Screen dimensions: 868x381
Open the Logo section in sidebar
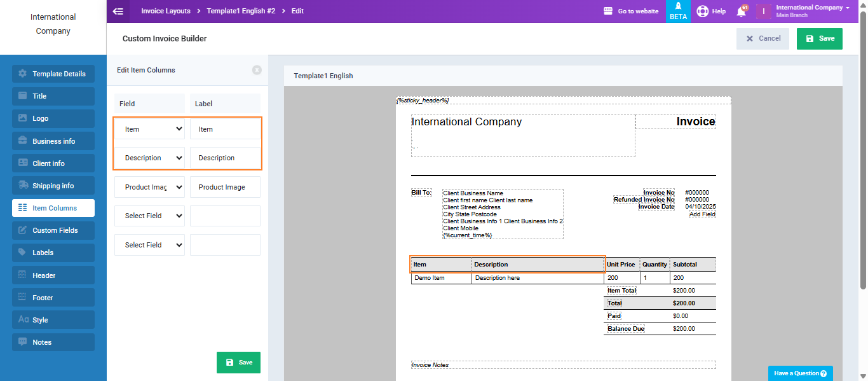pyautogui.click(x=53, y=118)
